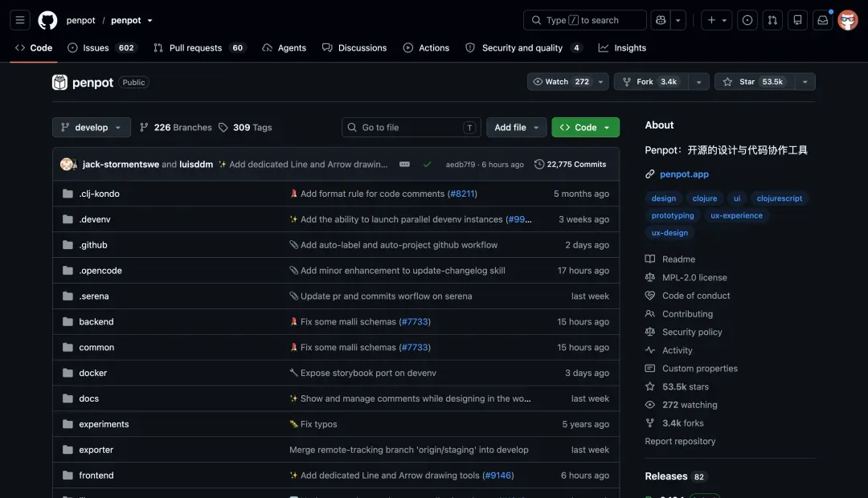Switch to the Discussions tab

click(x=354, y=48)
